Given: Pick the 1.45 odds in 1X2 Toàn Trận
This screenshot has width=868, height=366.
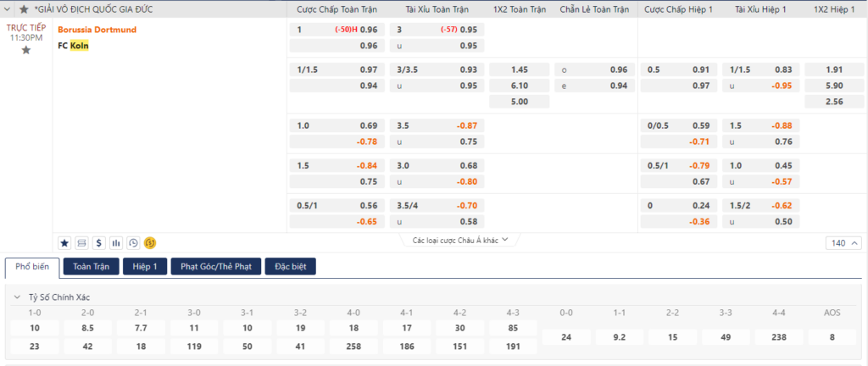Looking at the screenshot, I should coord(520,69).
